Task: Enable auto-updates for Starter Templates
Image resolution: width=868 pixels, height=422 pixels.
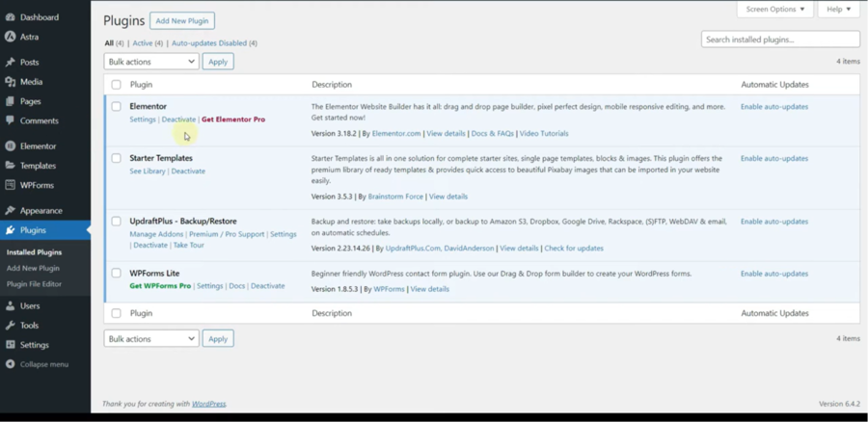Action: 774,159
